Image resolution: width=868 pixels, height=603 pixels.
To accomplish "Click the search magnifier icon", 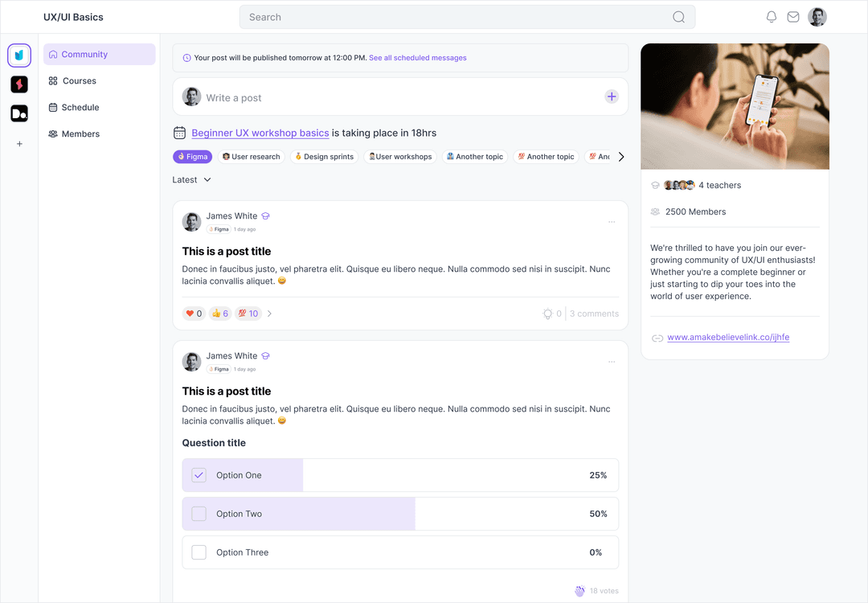I will [x=678, y=17].
